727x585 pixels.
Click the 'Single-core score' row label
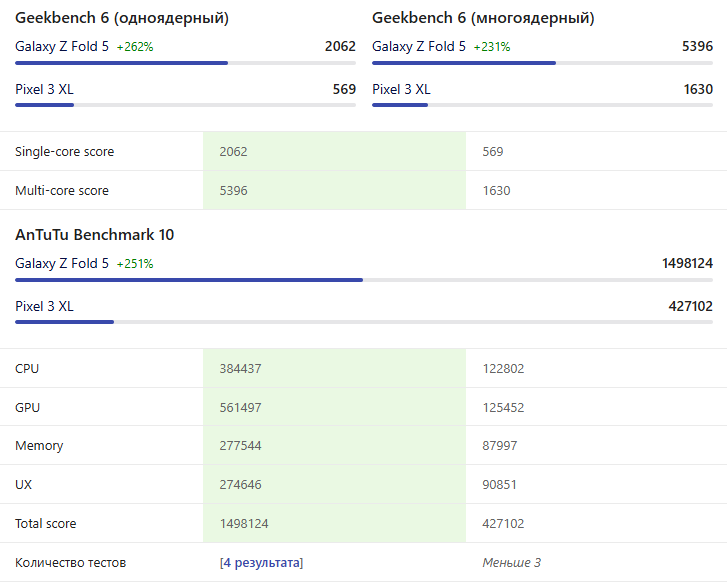coord(65,152)
